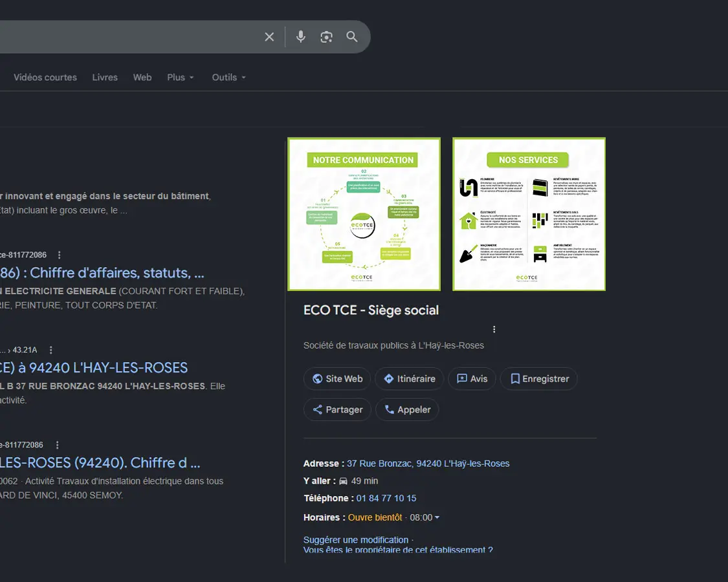The image size is (728, 582).
Task: Open three-dot options next to 43.21A breadcrumb
Action: [x=50, y=350]
